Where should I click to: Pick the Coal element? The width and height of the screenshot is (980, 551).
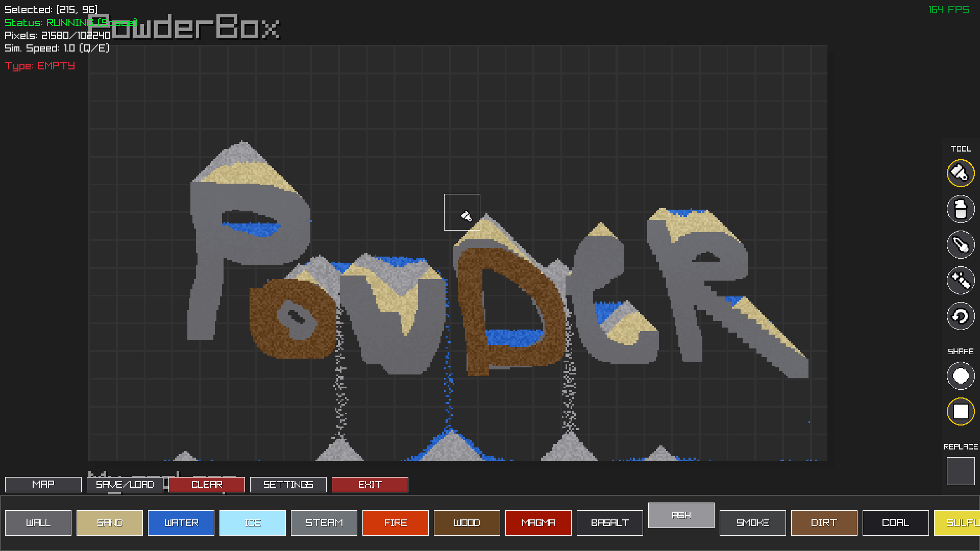(896, 522)
